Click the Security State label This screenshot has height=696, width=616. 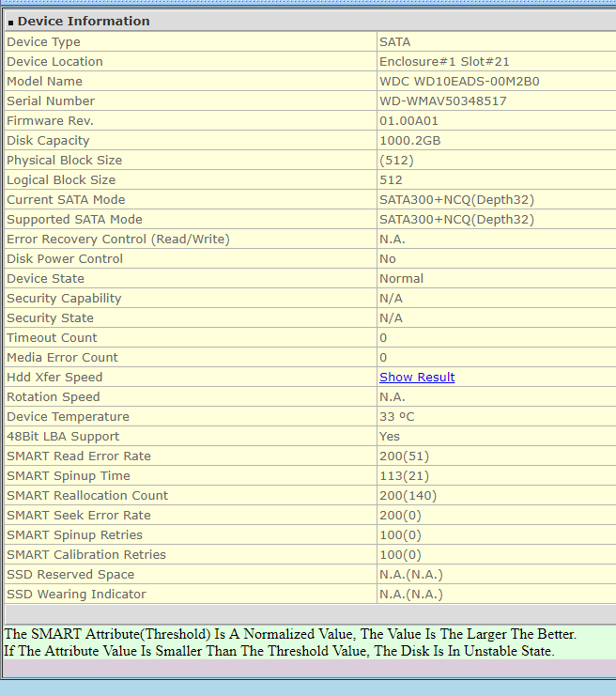tap(50, 317)
